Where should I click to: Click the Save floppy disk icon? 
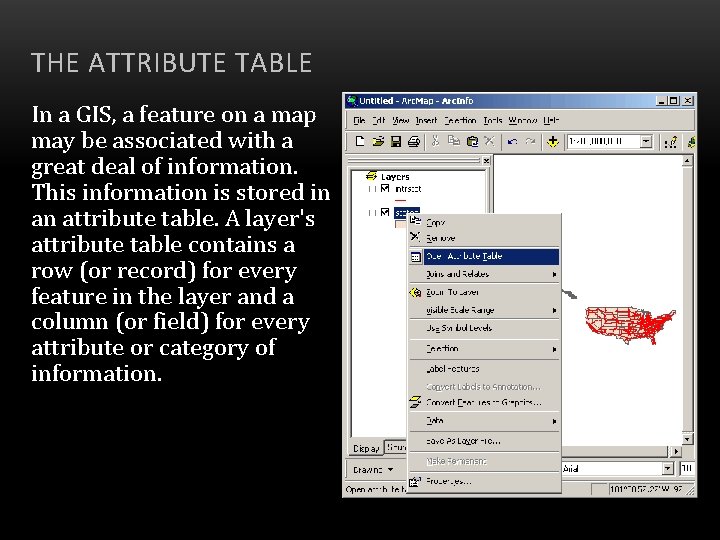396,141
